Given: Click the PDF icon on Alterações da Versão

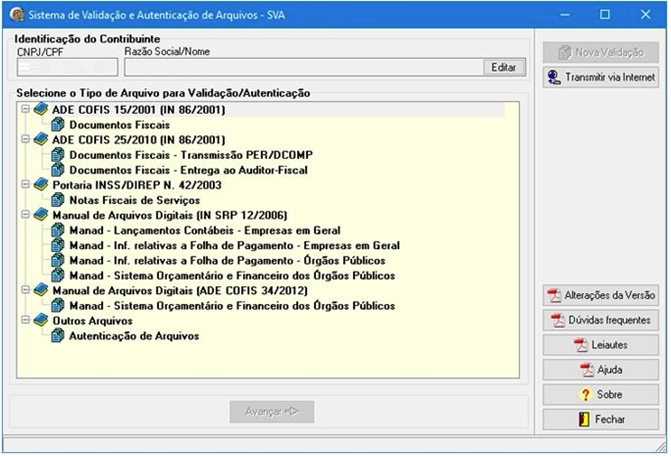Looking at the screenshot, I should (x=555, y=295).
